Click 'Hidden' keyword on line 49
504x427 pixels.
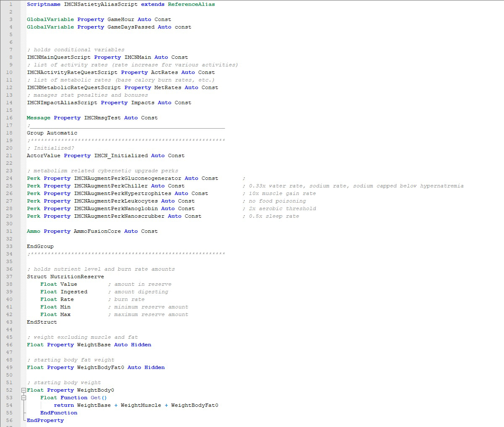point(155,367)
